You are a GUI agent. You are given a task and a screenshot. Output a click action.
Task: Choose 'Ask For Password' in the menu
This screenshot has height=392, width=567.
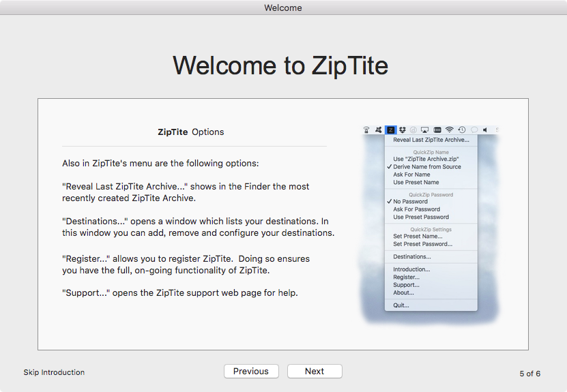tap(417, 209)
